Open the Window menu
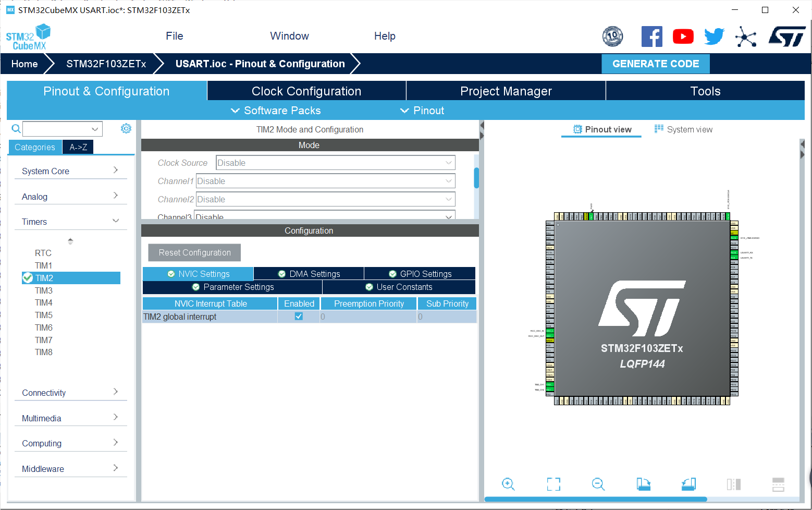The image size is (812, 510). (289, 36)
